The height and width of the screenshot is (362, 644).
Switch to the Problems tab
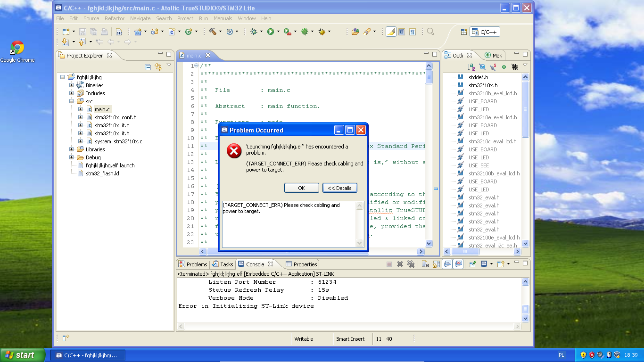pyautogui.click(x=193, y=264)
